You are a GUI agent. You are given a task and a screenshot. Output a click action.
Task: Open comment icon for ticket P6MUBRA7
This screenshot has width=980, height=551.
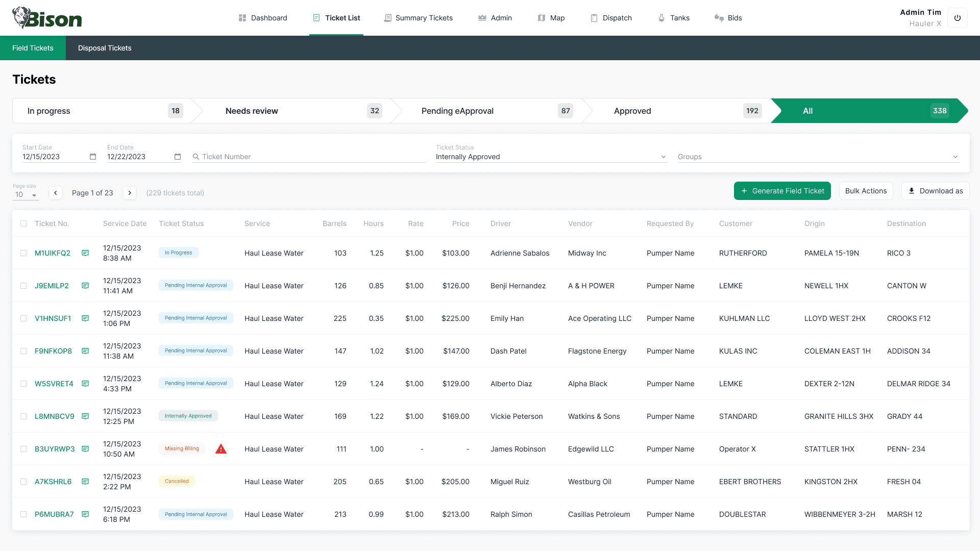(85, 514)
